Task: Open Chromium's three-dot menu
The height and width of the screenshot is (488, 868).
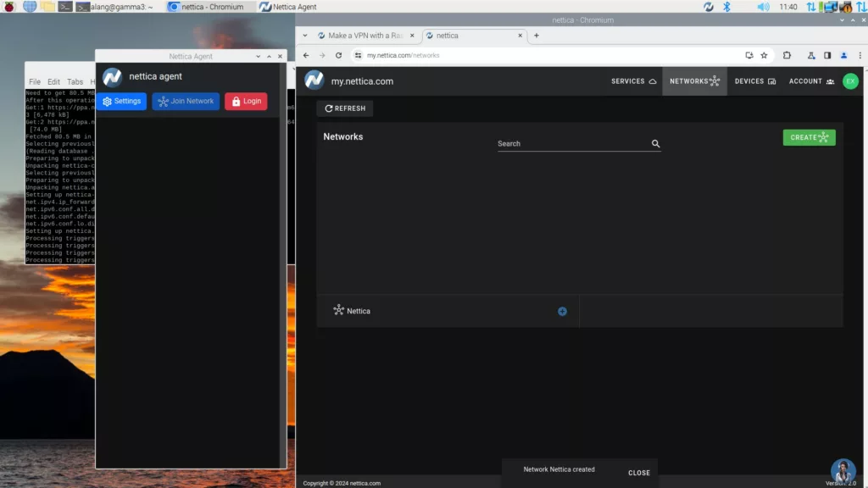Action: pos(861,54)
